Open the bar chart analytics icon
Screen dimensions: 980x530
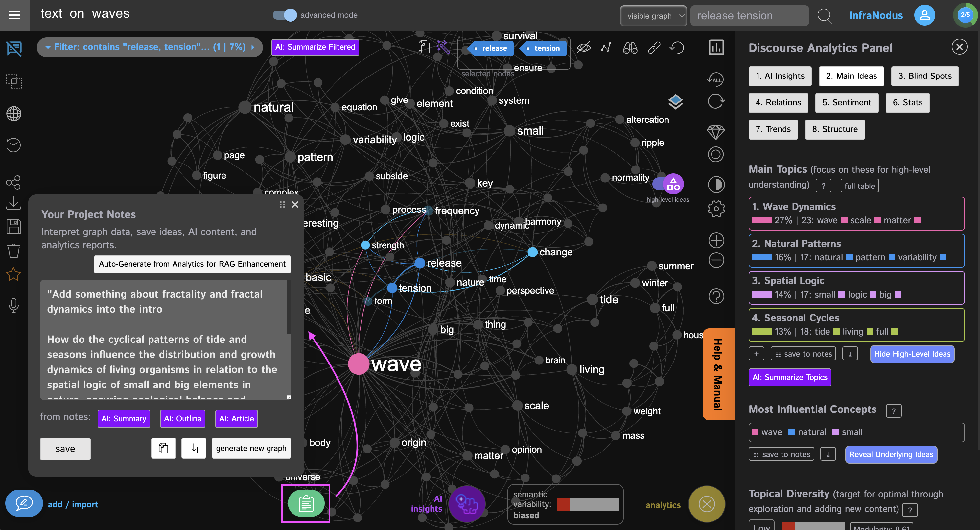coord(716,48)
